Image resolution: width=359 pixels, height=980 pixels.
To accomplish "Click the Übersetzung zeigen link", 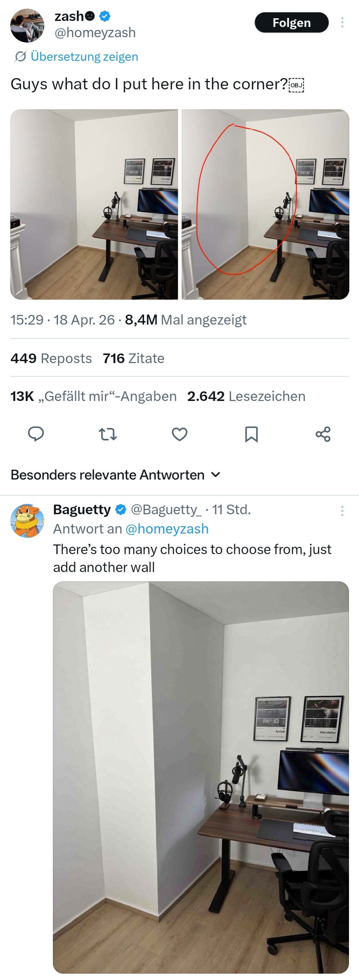I will click(x=84, y=57).
